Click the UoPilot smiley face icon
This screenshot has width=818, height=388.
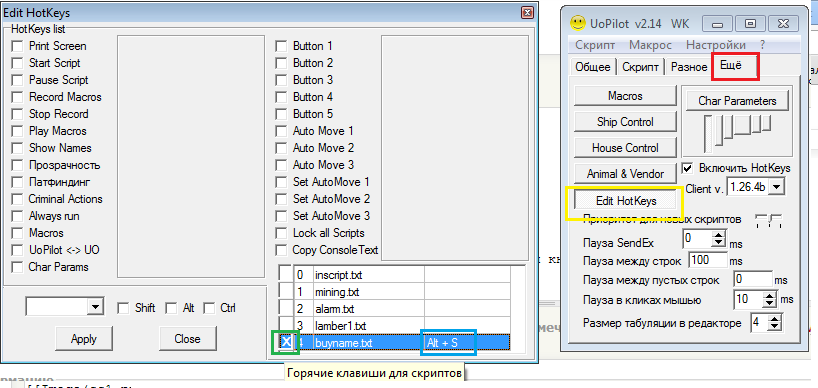(x=577, y=22)
